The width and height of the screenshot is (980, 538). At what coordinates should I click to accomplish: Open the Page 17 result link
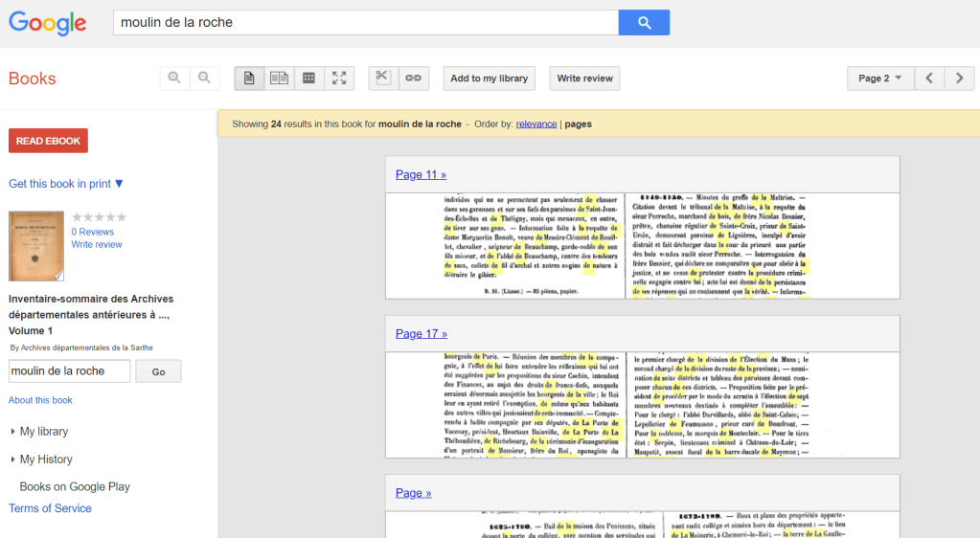pyautogui.click(x=421, y=334)
